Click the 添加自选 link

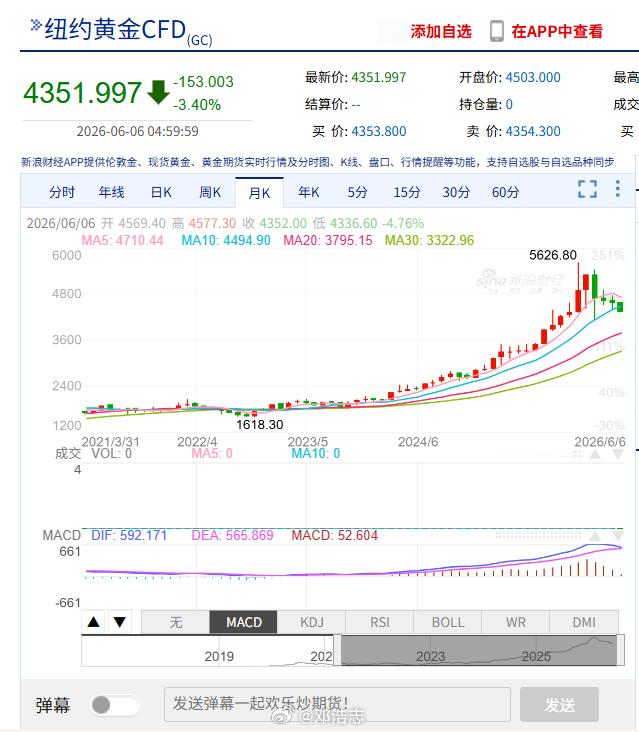tap(441, 32)
